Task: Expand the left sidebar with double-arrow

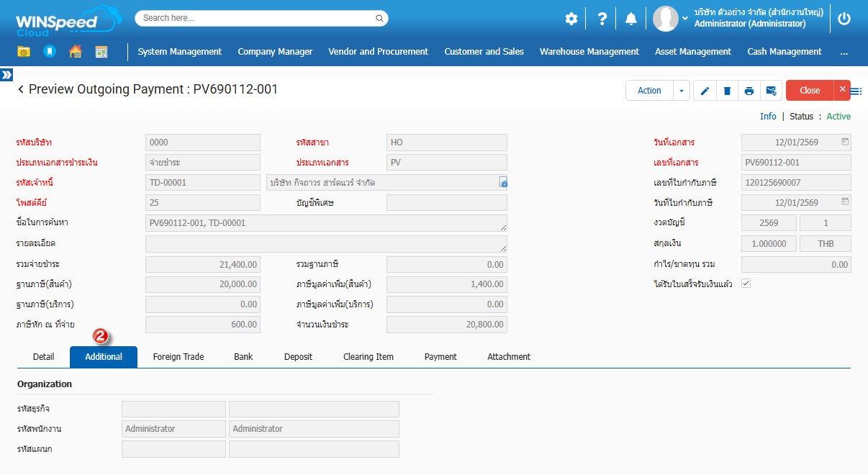Action: click(x=6, y=75)
